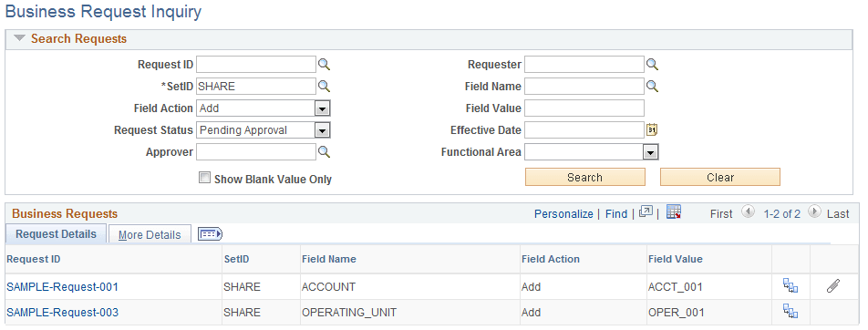Sort by SetID column header
Image resolution: width=868 pixels, height=330 pixels.
click(x=237, y=259)
